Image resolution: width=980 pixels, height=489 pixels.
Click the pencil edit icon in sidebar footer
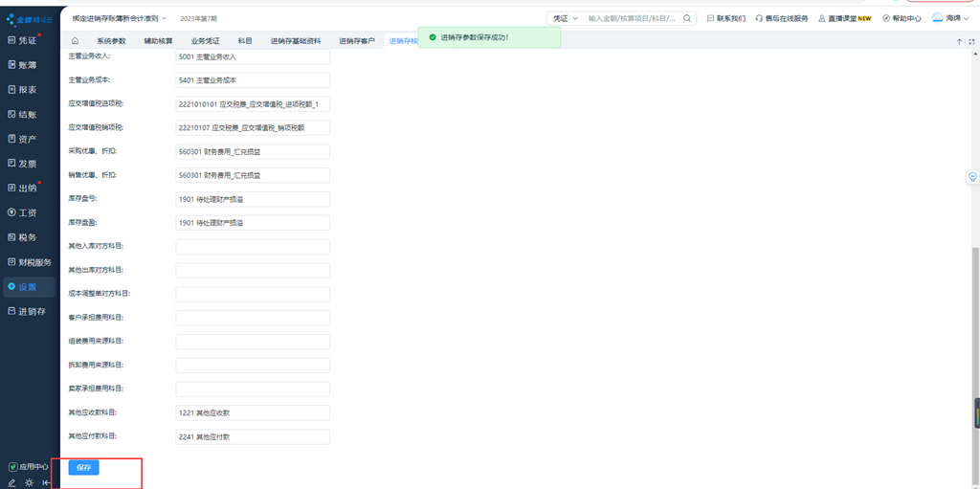click(x=12, y=482)
